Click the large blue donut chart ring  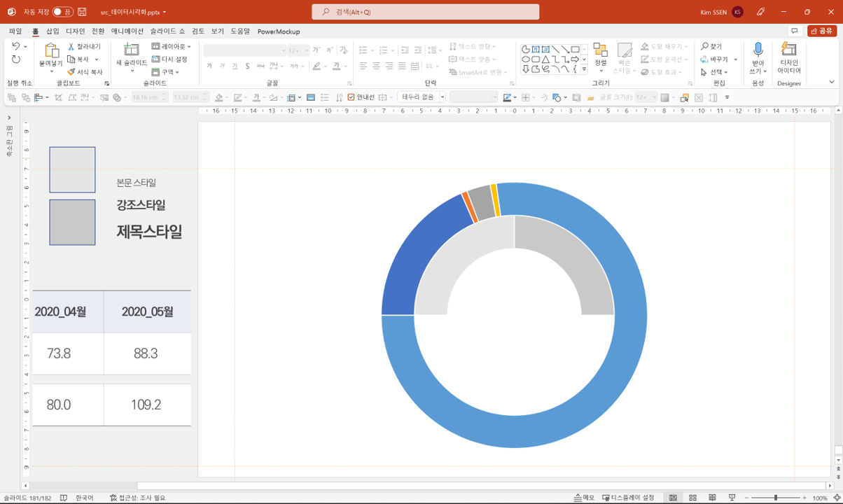click(x=514, y=433)
